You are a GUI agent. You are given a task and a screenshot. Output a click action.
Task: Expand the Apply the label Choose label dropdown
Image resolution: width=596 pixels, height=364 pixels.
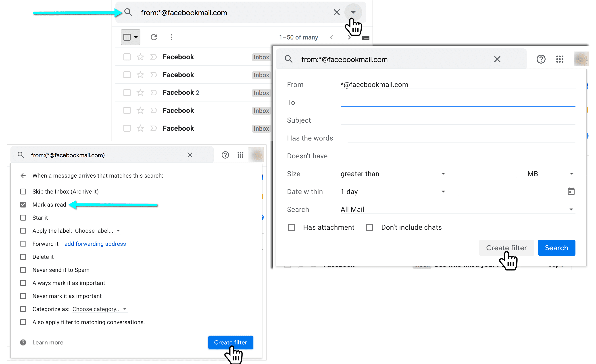pos(118,231)
